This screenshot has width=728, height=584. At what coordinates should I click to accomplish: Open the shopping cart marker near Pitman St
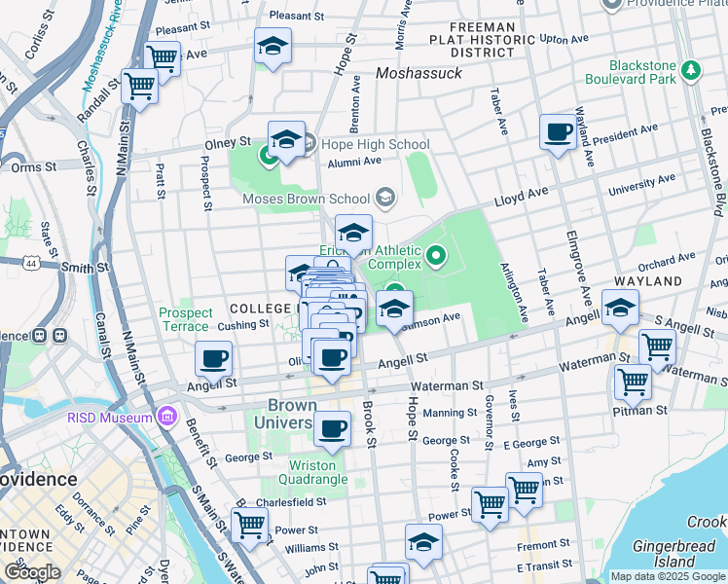tap(634, 381)
